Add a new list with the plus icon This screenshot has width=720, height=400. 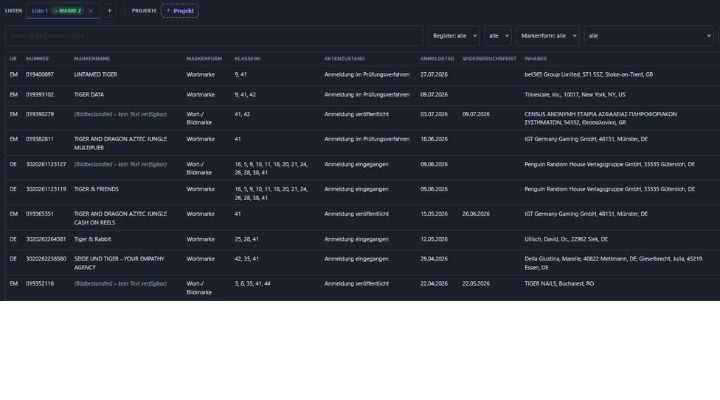(109, 11)
